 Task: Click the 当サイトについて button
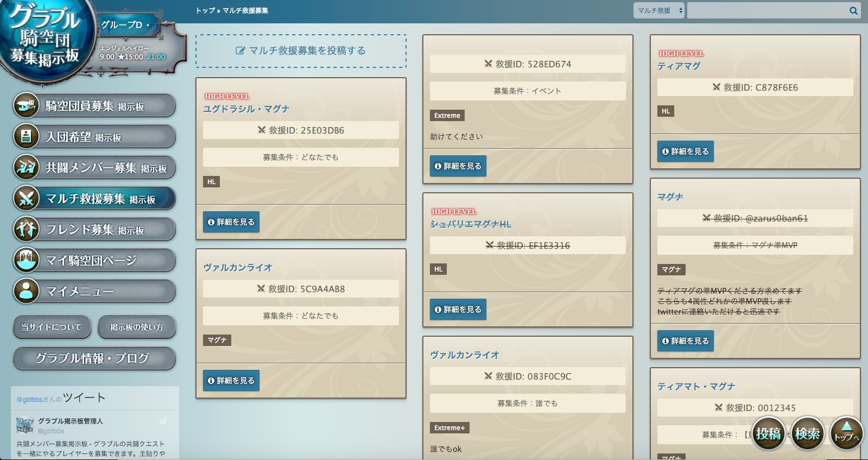click(52, 327)
